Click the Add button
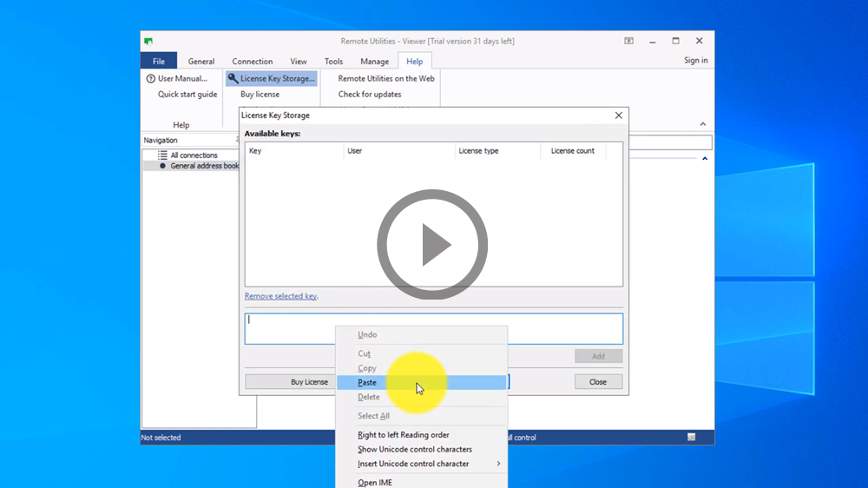 pyautogui.click(x=598, y=356)
